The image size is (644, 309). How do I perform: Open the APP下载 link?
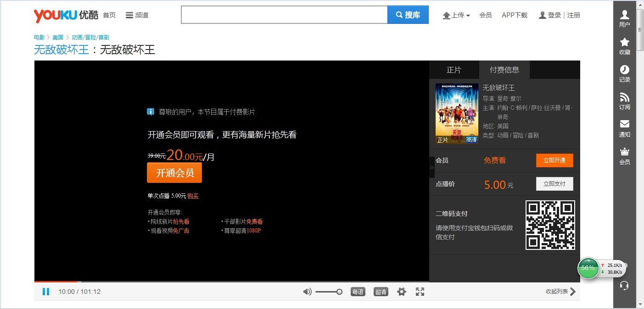point(515,15)
